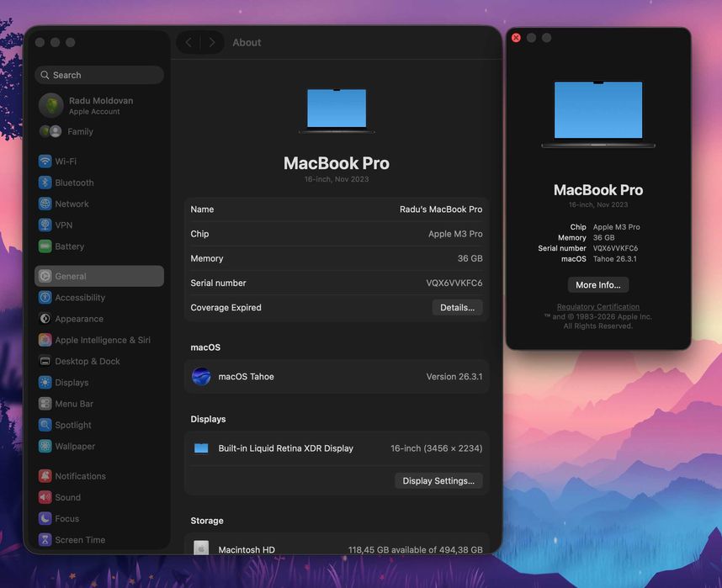Image resolution: width=722 pixels, height=588 pixels.
Task: Click the Coverage Expired label
Action: (226, 307)
